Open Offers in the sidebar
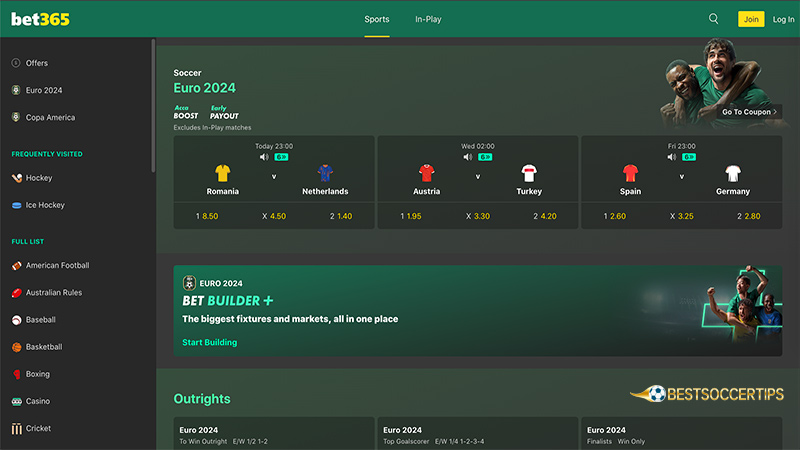The height and width of the screenshot is (450, 800). (x=37, y=63)
